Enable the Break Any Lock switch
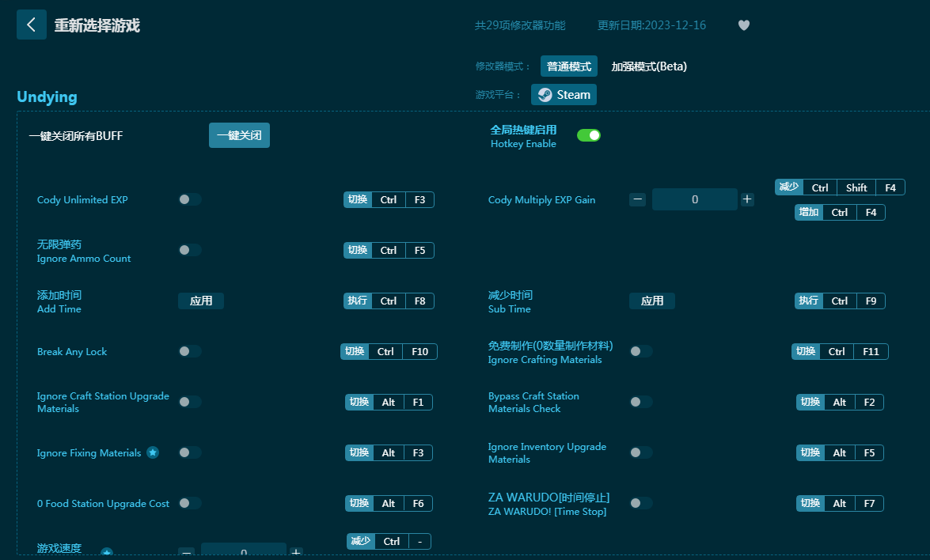The image size is (930, 560). (190, 351)
